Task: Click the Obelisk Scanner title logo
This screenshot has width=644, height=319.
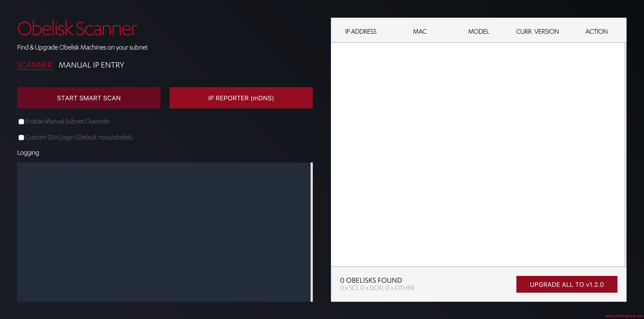Action: (77, 28)
